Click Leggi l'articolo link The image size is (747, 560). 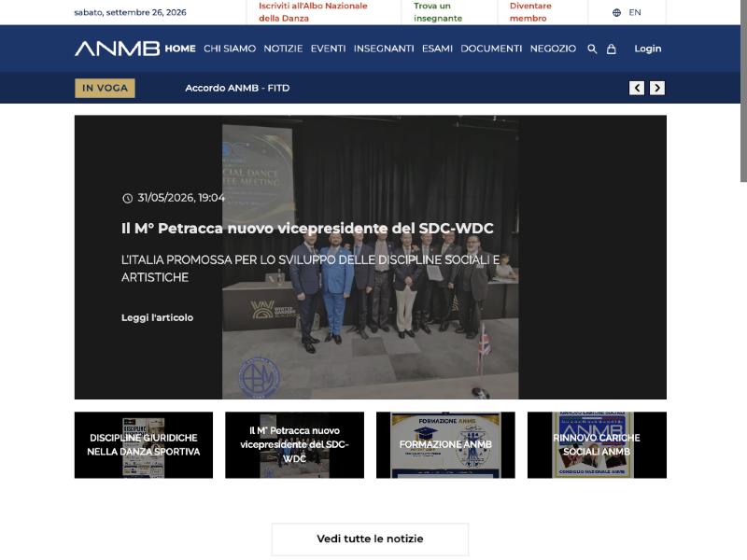tap(157, 317)
